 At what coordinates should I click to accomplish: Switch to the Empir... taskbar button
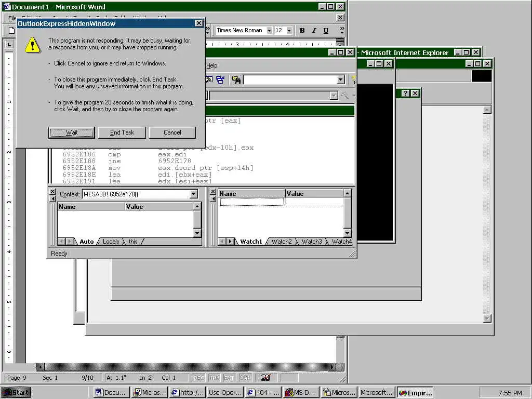pos(415,393)
